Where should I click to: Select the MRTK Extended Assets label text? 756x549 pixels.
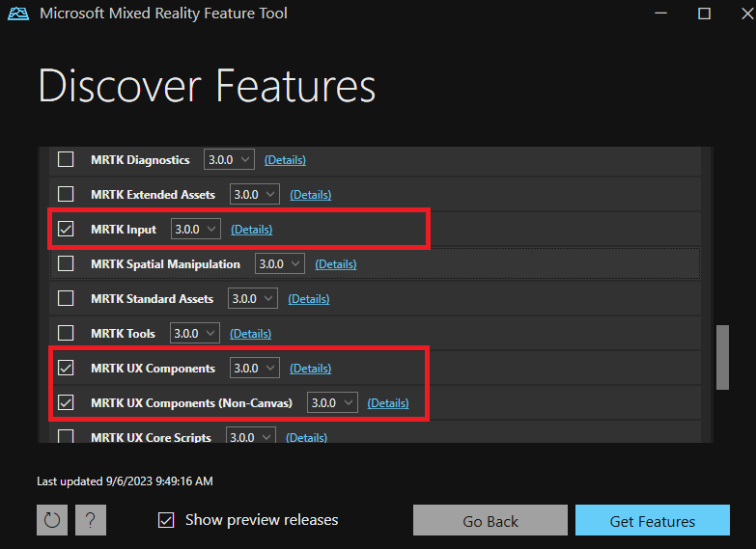[153, 195]
